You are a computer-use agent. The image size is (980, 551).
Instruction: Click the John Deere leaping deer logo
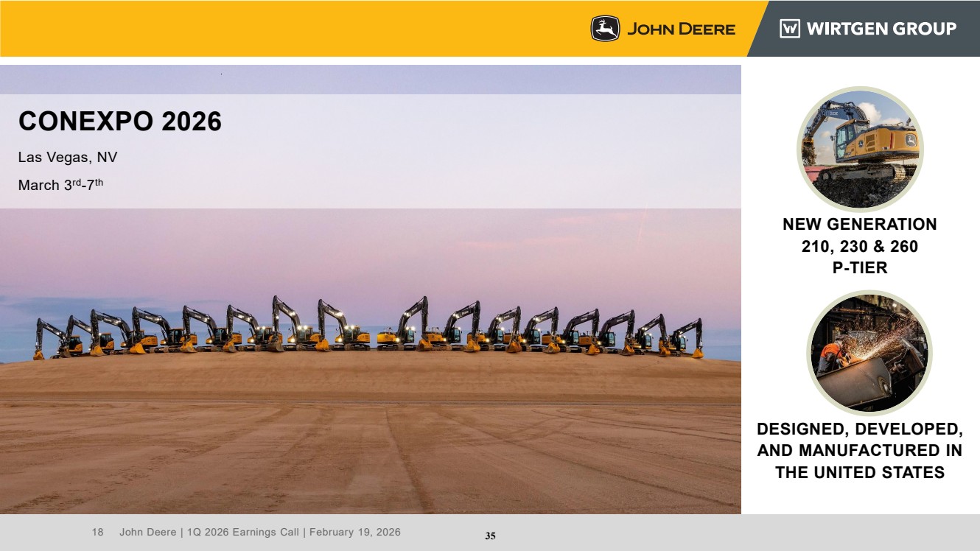(605, 29)
